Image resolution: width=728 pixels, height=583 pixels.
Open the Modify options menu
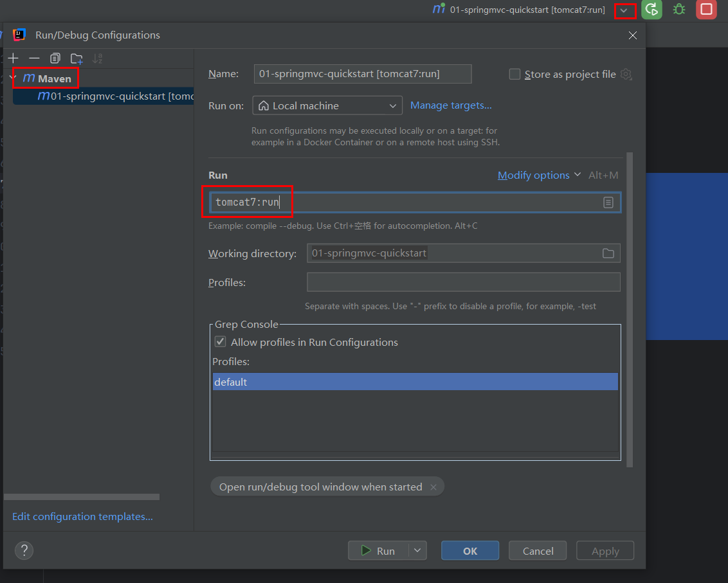coord(539,175)
